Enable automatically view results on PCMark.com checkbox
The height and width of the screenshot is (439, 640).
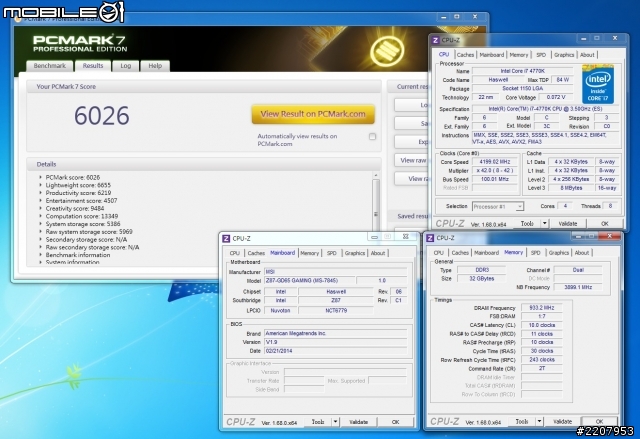pos(372,137)
